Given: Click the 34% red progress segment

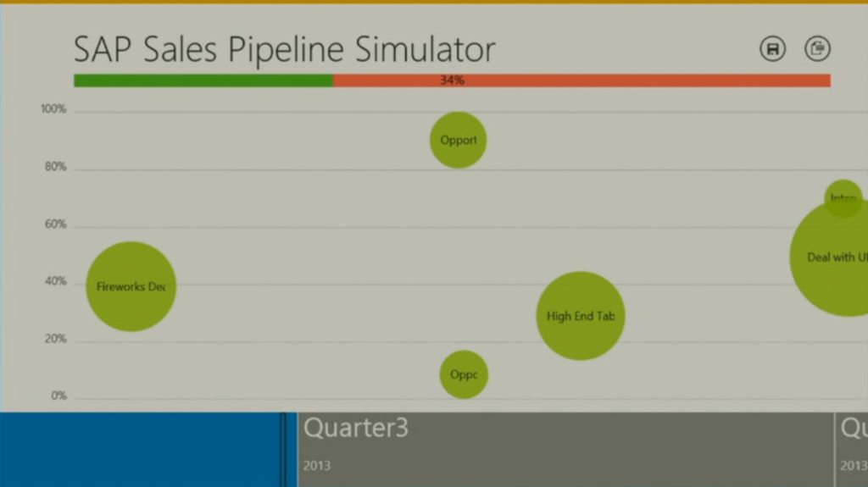Looking at the screenshot, I should 581,80.
